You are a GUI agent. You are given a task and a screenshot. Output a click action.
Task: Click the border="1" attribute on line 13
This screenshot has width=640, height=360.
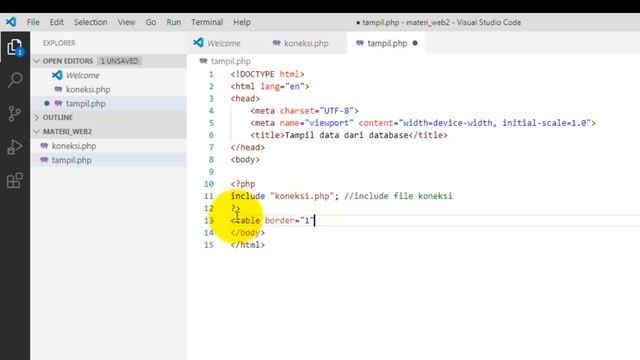[289, 220]
